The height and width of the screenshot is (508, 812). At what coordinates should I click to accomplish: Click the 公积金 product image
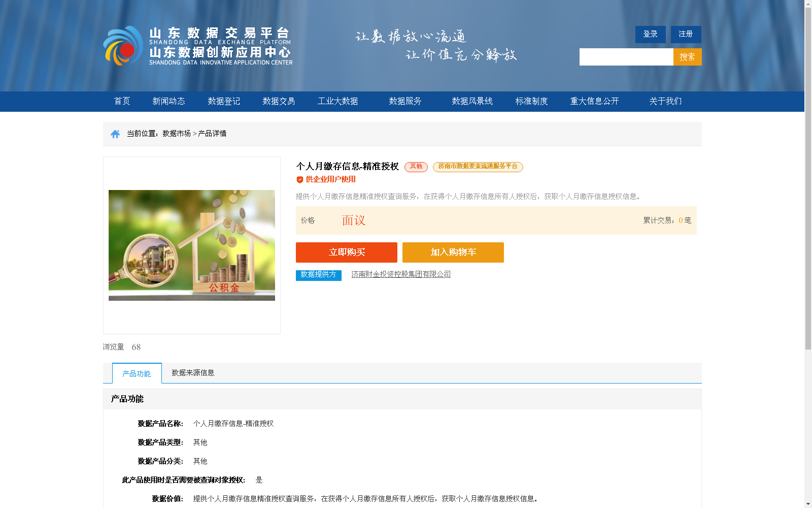coord(192,245)
